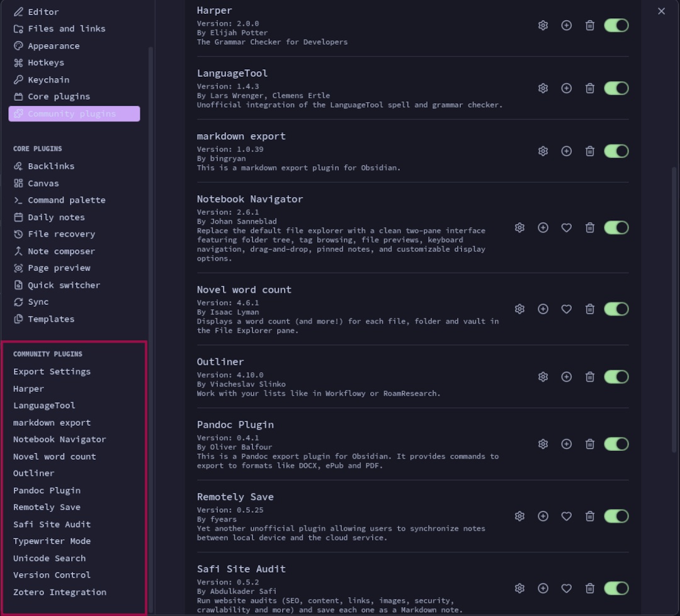Open Typewriter Mode sidebar entry
The width and height of the screenshot is (680, 616).
(74, 542)
